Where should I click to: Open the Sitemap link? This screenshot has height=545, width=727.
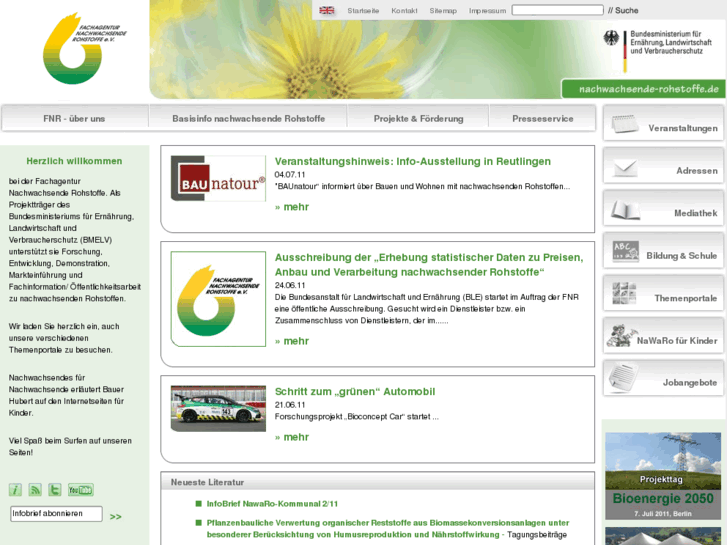443,11
